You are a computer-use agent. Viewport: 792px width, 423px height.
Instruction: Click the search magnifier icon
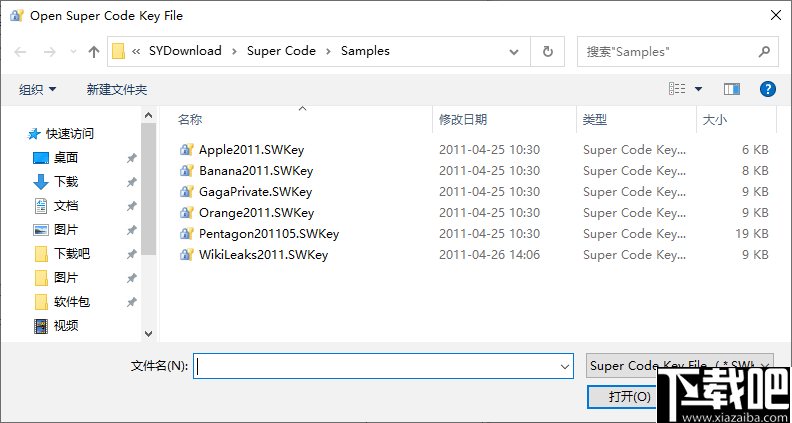pyautogui.click(x=764, y=51)
